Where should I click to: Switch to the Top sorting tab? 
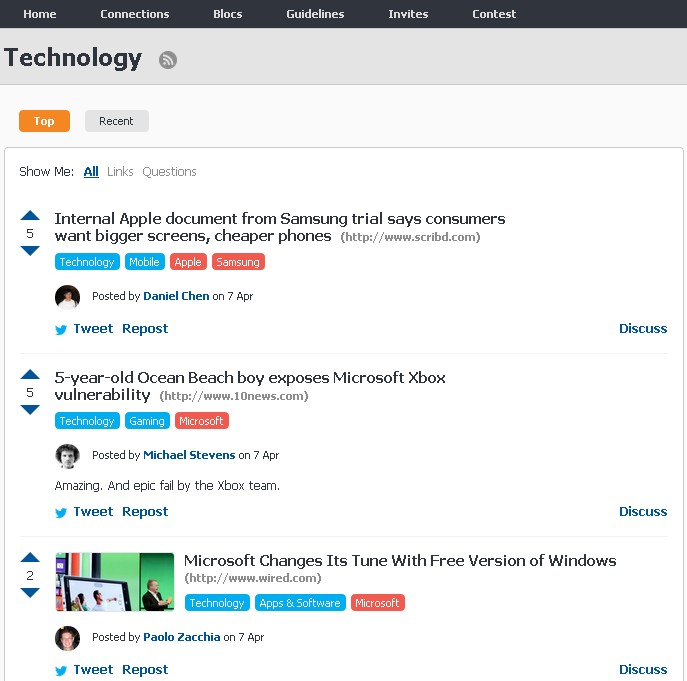click(44, 121)
